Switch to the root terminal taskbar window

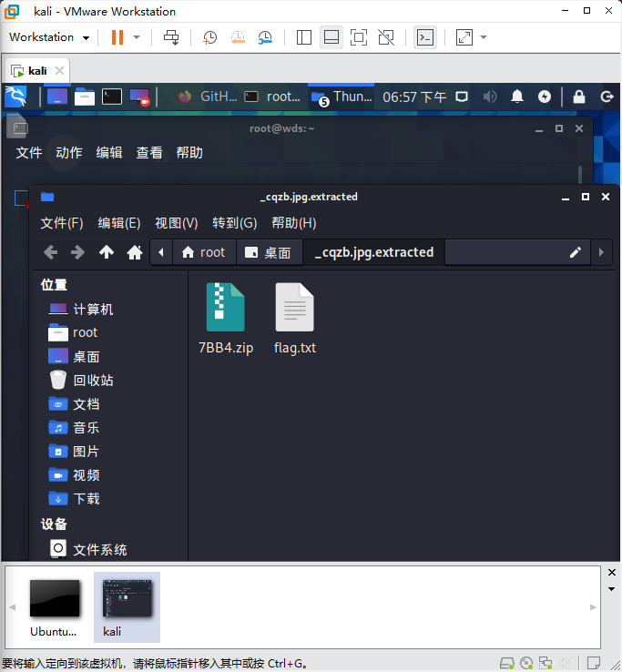tap(272, 97)
